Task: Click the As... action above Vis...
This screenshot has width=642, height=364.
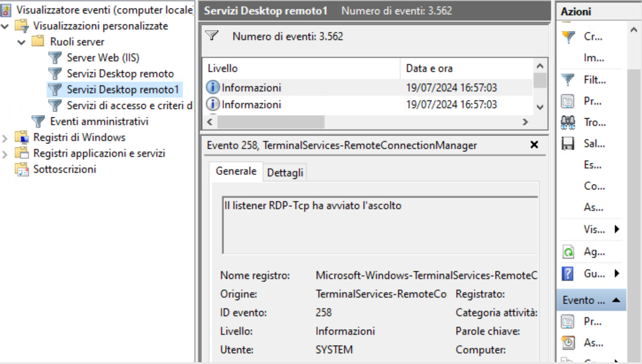Action: coord(593,208)
